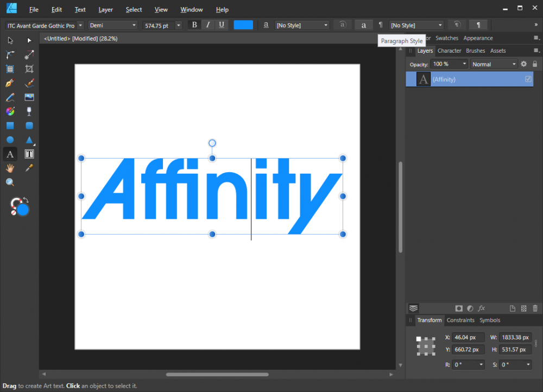
Task: Switch to the Character tab
Action: pos(449,50)
